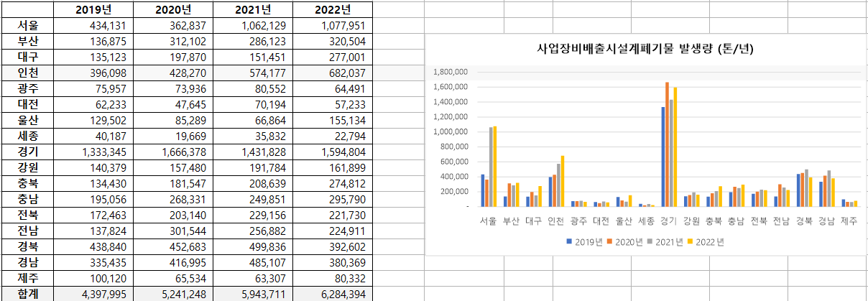Select cell with value 1,077,951
Image resolution: width=868 pixels, height=301 pixels.
point(333,25)
